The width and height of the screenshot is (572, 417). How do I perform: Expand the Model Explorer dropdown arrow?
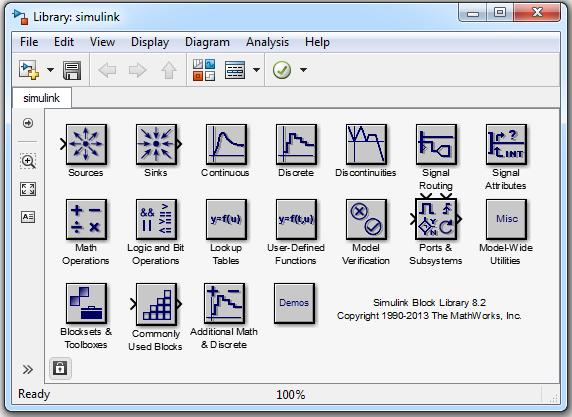pyautogui.click(x=256, y=70)
